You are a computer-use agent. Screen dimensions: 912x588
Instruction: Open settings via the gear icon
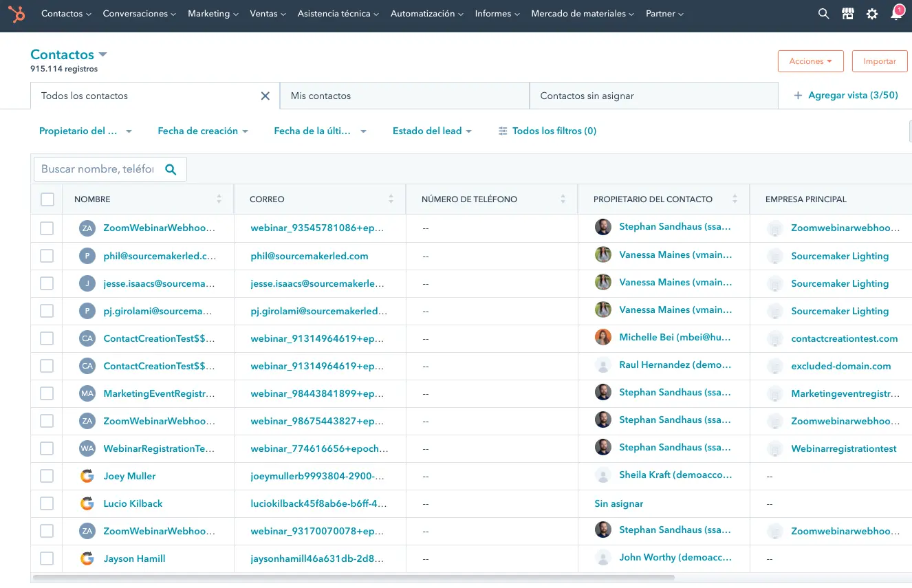coord(872,14)
